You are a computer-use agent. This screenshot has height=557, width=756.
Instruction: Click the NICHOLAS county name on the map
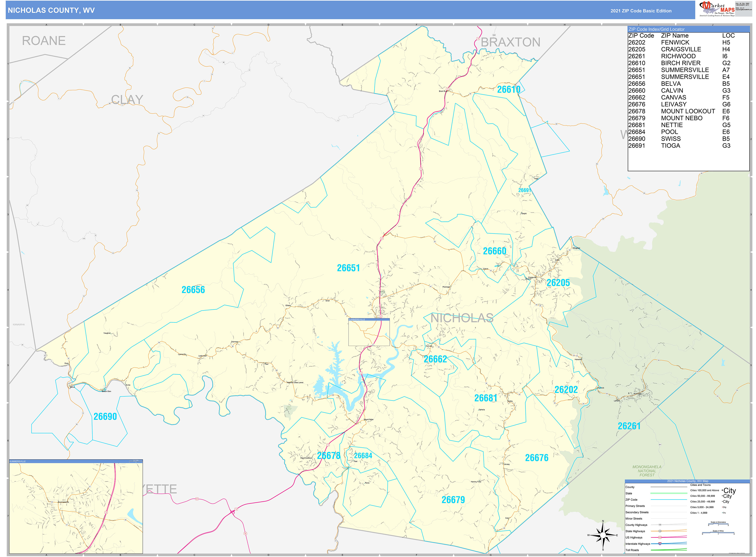click(x=462, y=318)
